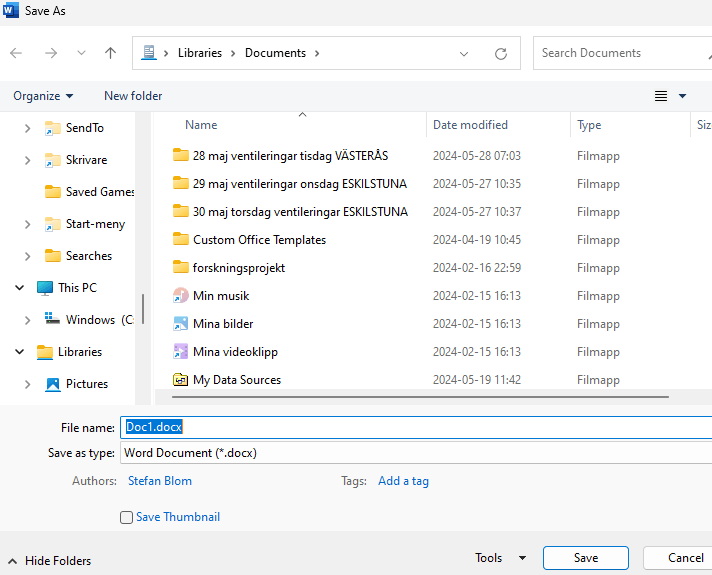
Task: Open the Organize menu
Action: [x=43, y=96]
